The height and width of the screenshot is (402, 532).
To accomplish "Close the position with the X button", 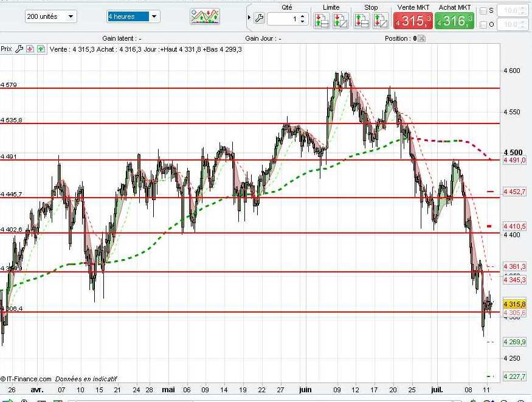I will pos(421,38).
